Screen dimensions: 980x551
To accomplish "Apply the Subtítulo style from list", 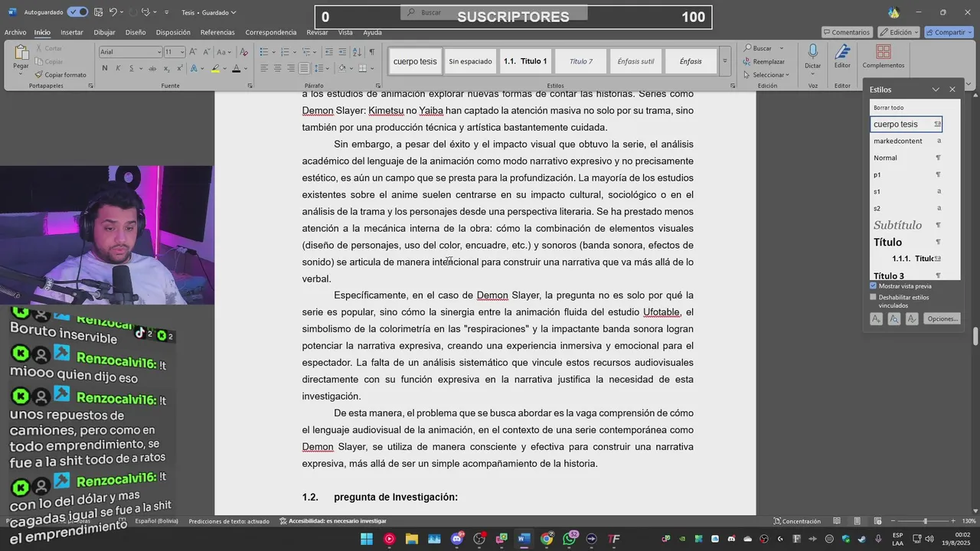I will pyautogui.click(x=906, y=225).
